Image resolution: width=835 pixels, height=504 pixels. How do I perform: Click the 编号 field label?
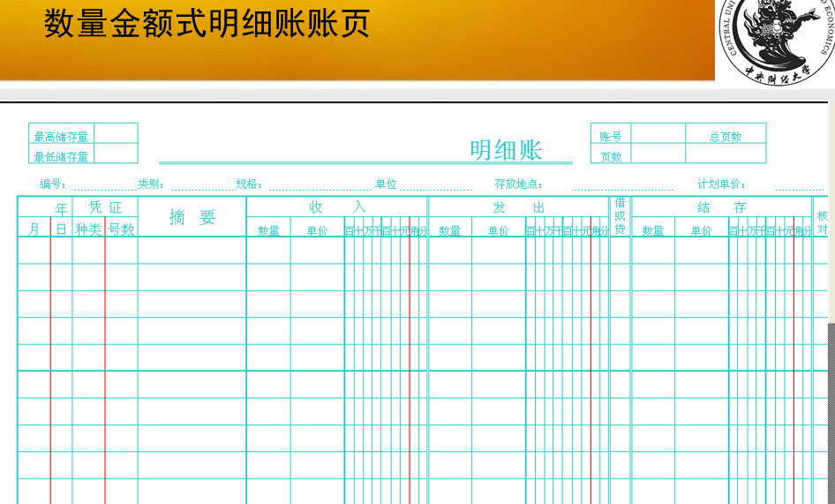53,184
